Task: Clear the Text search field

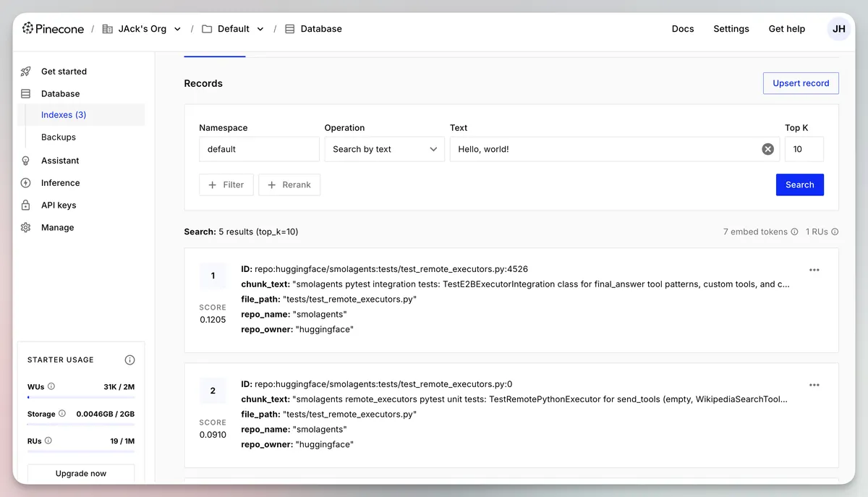Action: 767,149
